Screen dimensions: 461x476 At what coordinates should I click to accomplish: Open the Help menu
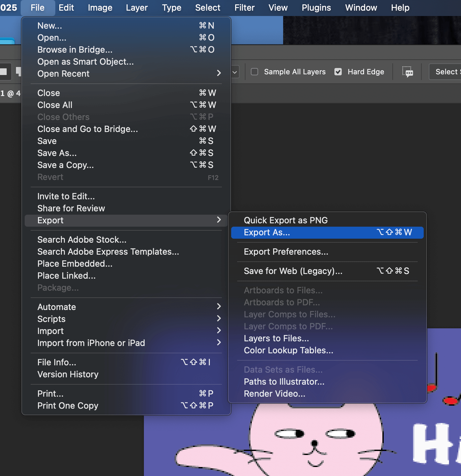pos(400,8)
